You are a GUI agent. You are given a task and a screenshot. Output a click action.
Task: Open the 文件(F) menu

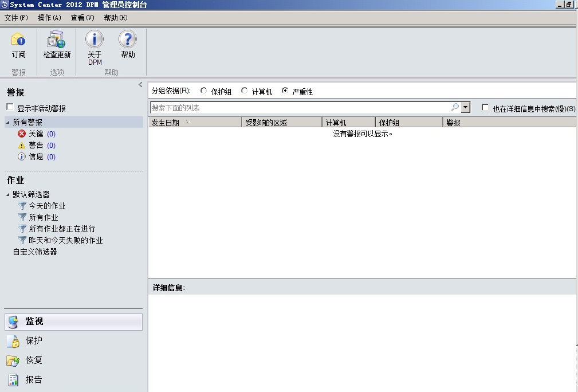(x=16, y=18)
